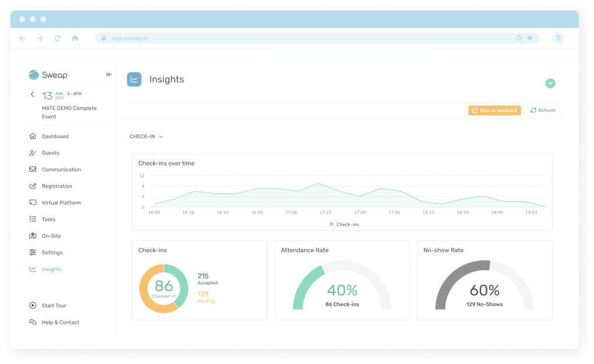The height and width of the screenshot is (364, 594).
Task: Reload the page with the browser refresh icon
Action: [57, 38]
